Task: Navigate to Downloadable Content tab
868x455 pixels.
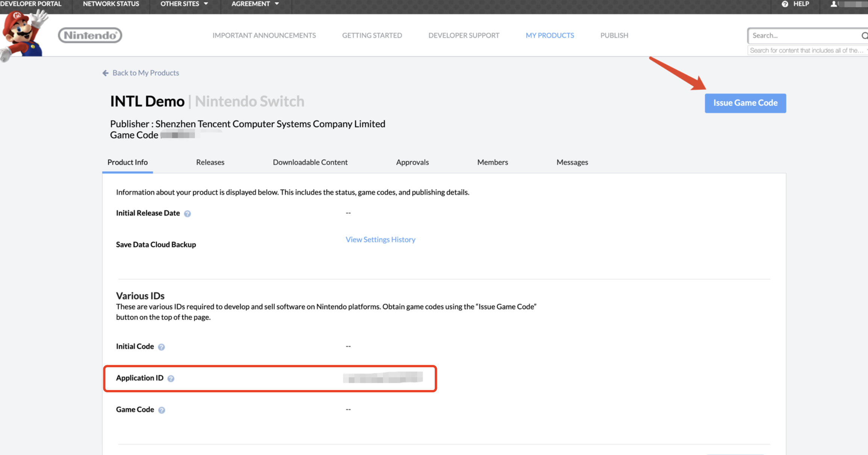Action: coord(310,163)
